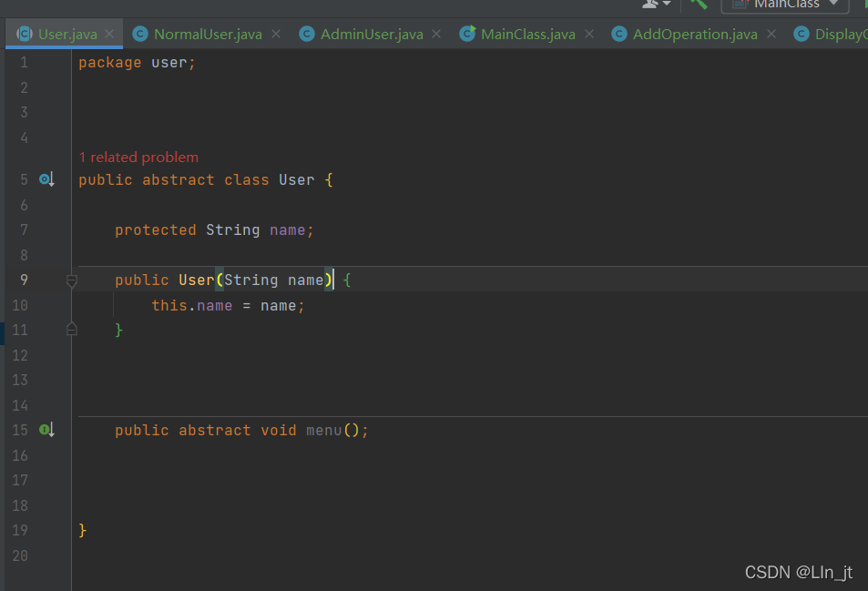The height and width of the screenshot is (591, 868).
Task: Click 'protected String name;' field declaration
Action: tap(214, 230)
